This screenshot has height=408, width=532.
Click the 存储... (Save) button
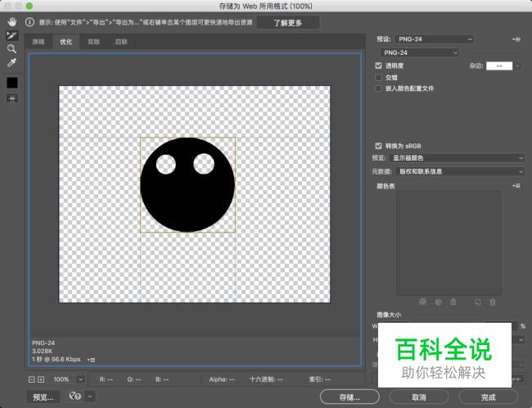tap(350, 397)
